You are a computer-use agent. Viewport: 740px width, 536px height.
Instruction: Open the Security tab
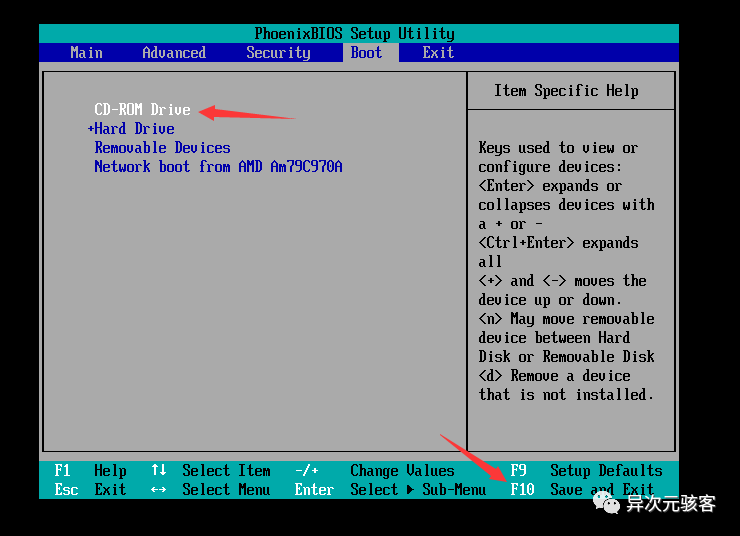click(278, 52)
